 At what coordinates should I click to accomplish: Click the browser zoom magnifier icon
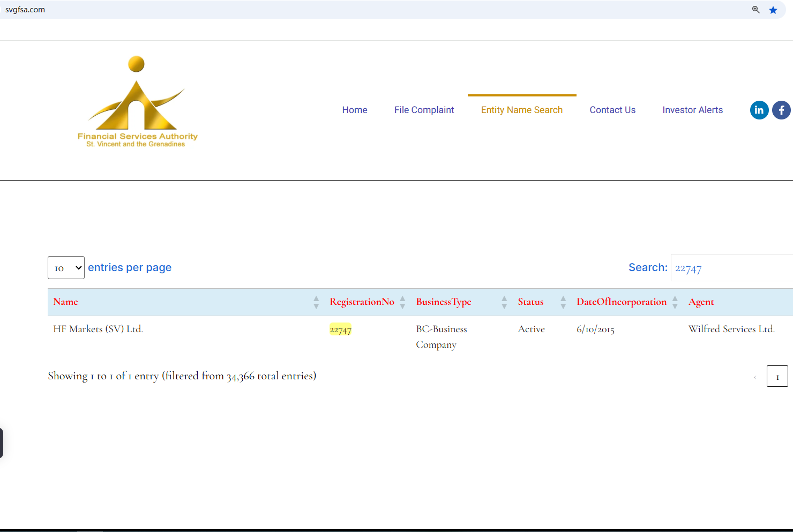coord(755,10)
